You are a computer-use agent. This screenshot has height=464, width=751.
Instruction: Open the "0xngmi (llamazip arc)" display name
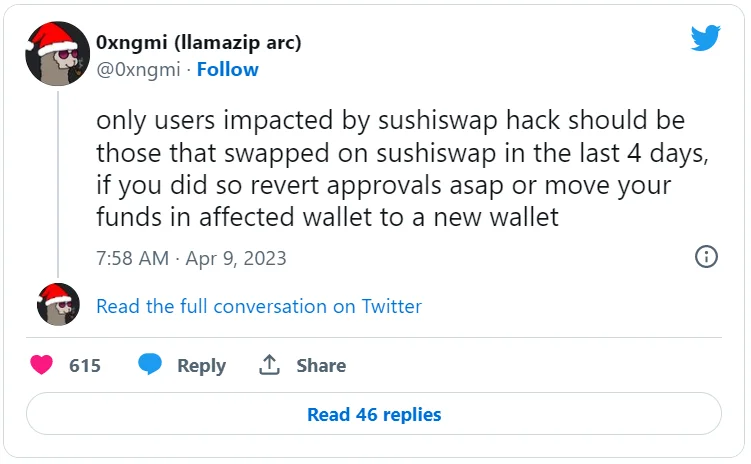198,43
